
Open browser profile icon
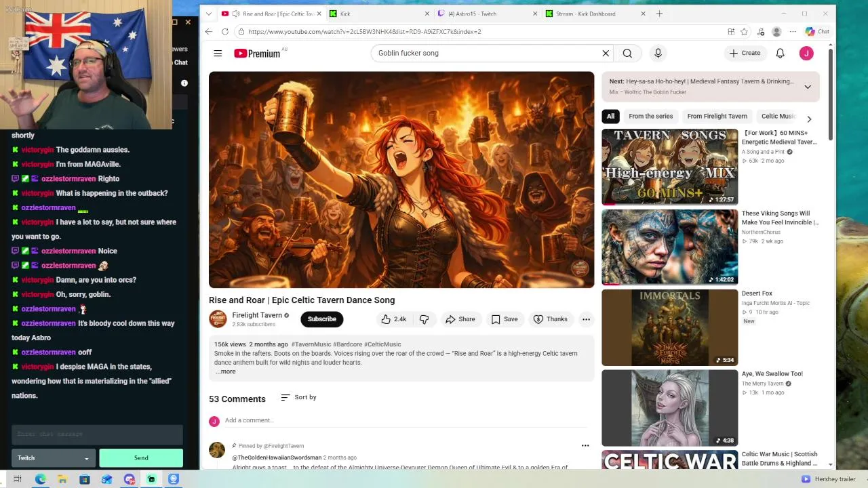click(776, 31)
